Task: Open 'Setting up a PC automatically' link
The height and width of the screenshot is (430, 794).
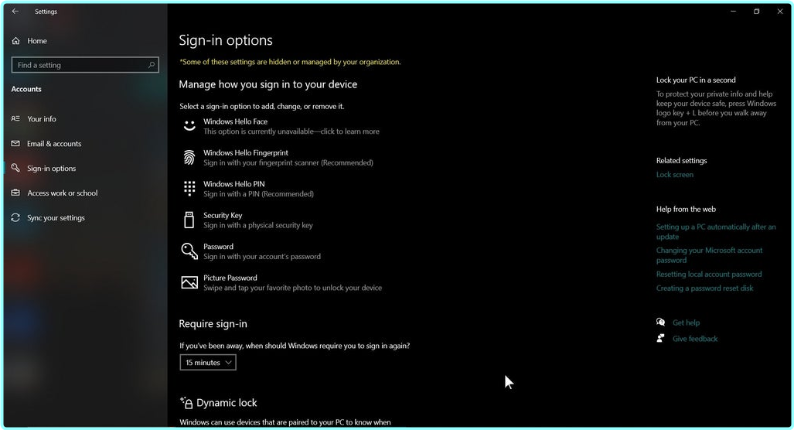Action: coord(716,231)
